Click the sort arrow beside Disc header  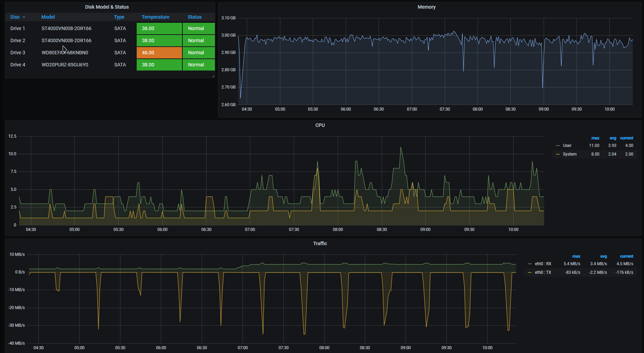(24, 17)
